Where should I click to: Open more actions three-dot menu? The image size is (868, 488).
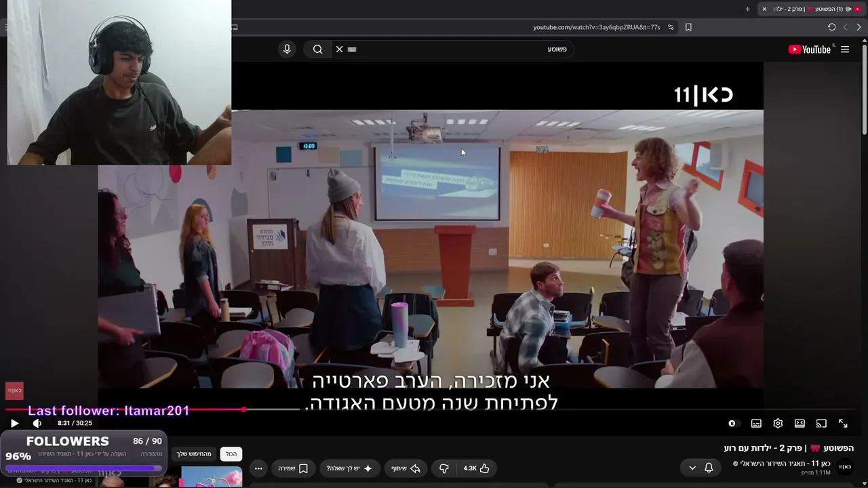coord(258,468)
